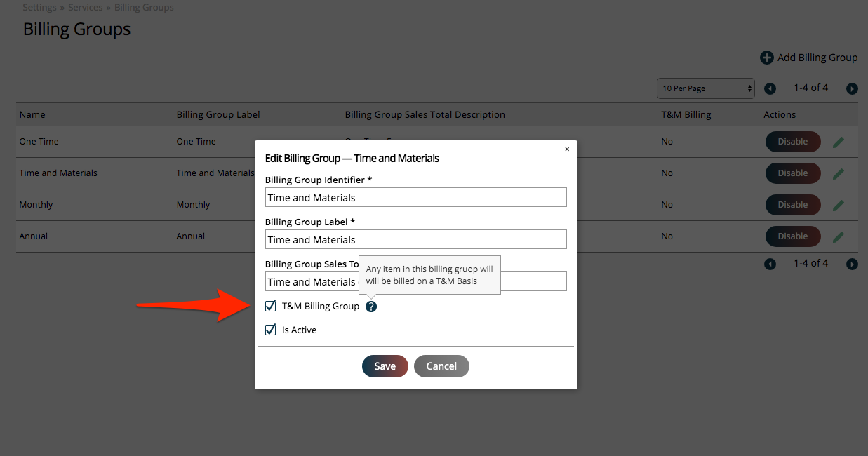The height and width of the screenshot is (456, 868).
Task: Uncheck the T&M Billing Group checkbox
Action: 270,306
